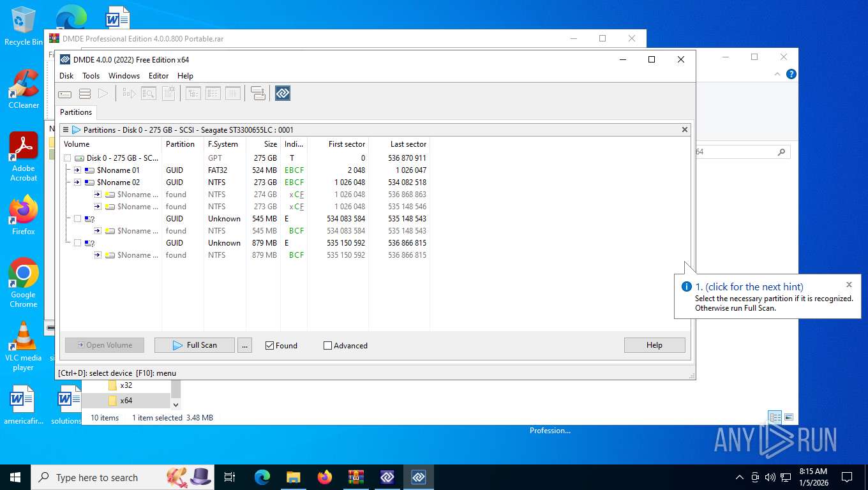Uncheck the Found checkbox
Image resolution: width=868 pixels, height=490 pixels.
[x=270, y=345]
